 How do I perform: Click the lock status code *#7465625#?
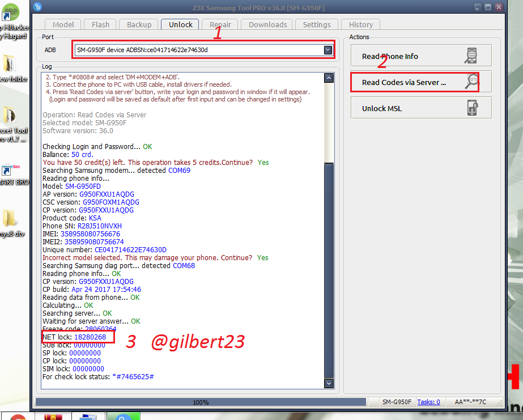point(133,376)
